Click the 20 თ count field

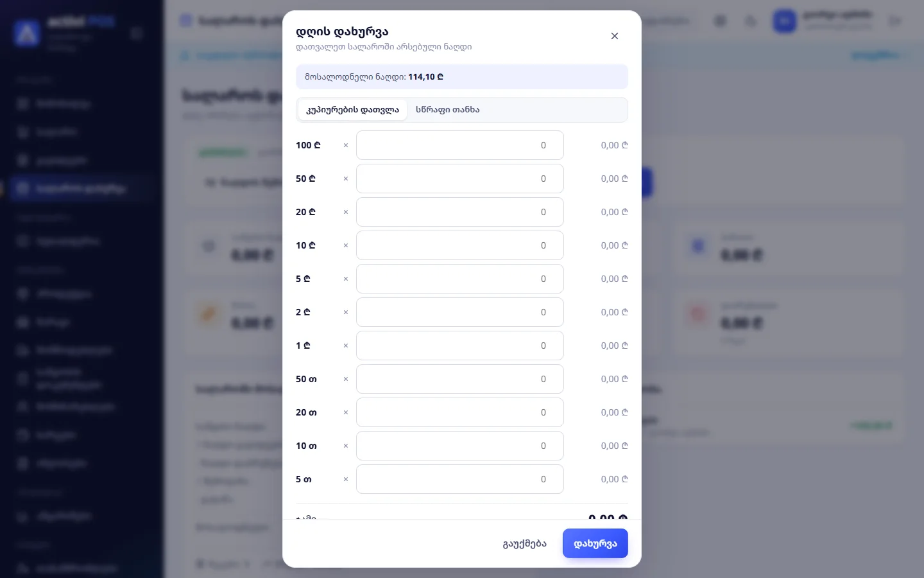[460, 412]
